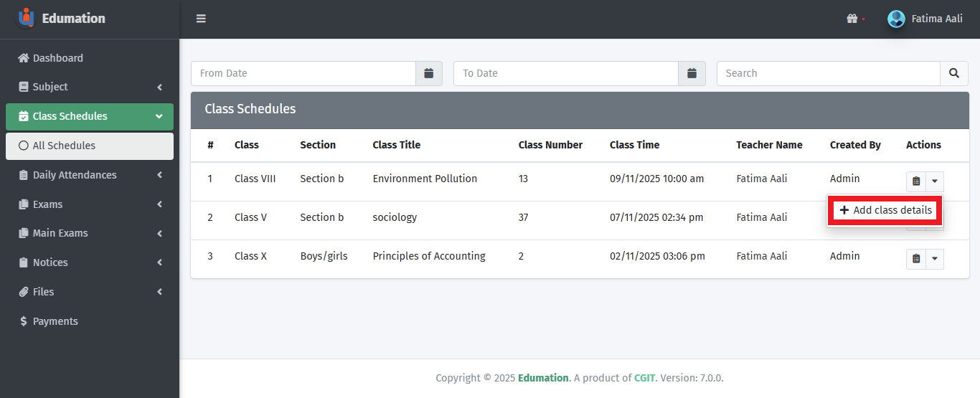Open the CGIT footer link
Screen dimensions: 980x398
pos(644,378)
